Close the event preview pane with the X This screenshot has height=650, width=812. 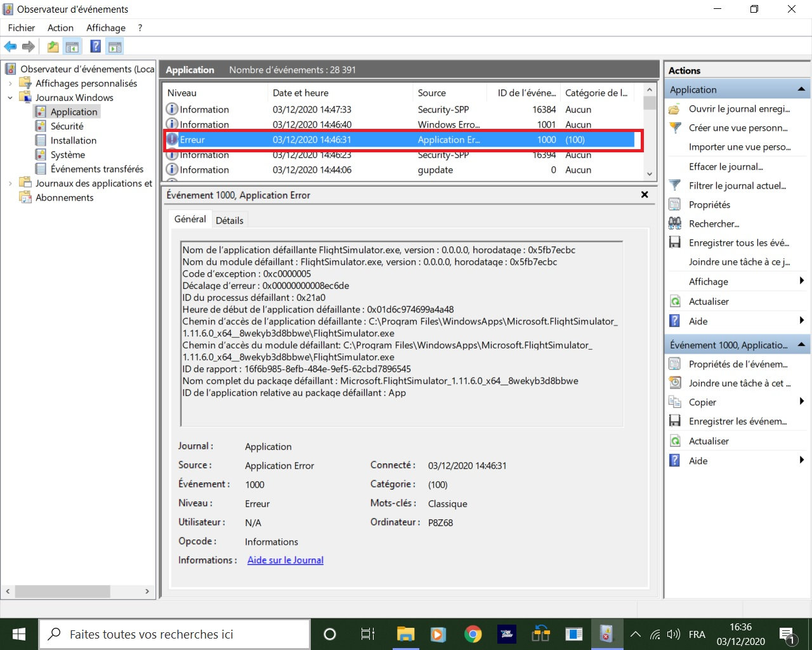[x=645, y=195]
